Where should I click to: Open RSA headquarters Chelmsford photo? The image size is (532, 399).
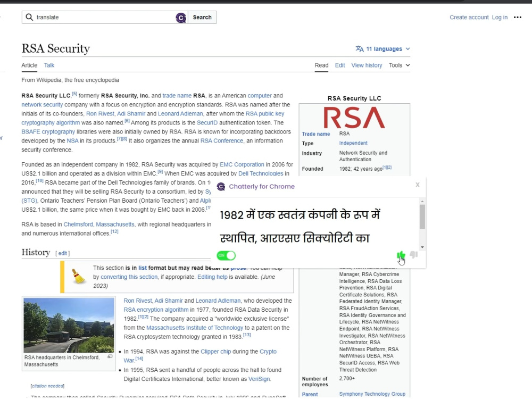69,325
